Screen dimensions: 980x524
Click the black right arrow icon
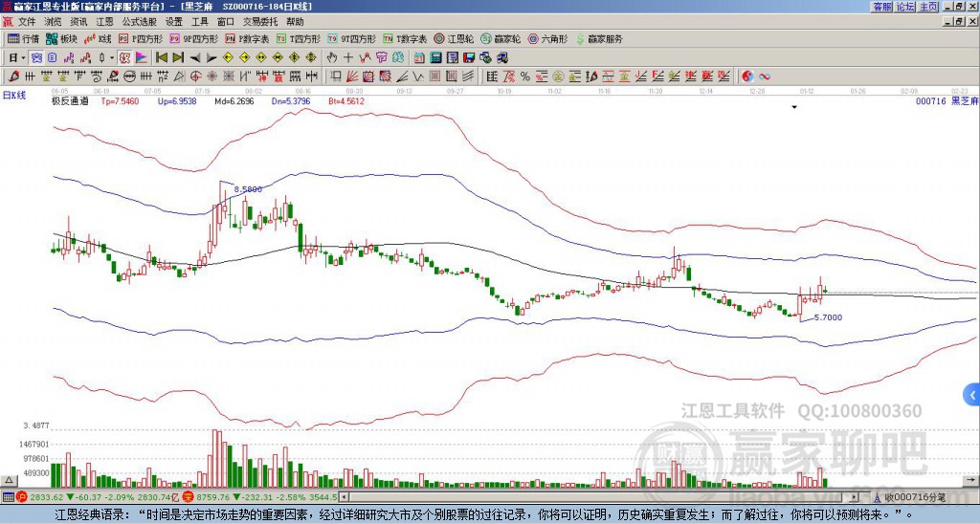point(212,58)
